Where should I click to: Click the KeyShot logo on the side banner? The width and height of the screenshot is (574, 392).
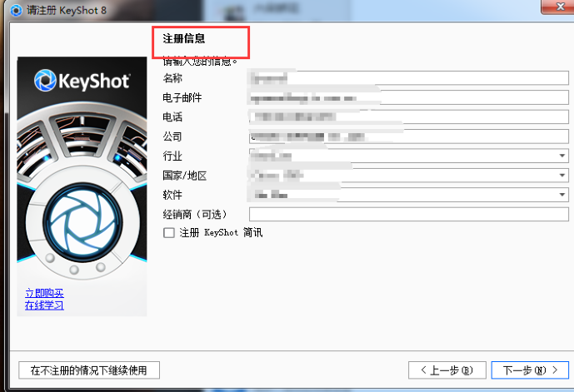pyautogui.click(x=82, y=81)
